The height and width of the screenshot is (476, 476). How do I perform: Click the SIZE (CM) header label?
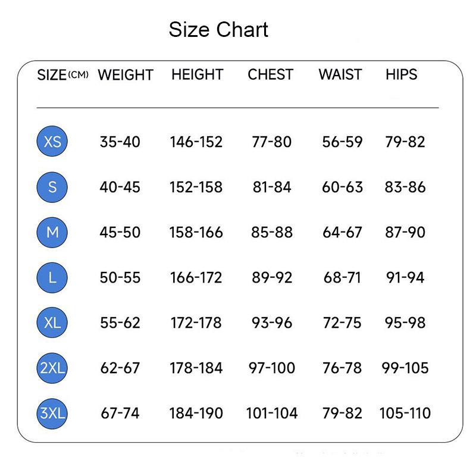point(62,75)
